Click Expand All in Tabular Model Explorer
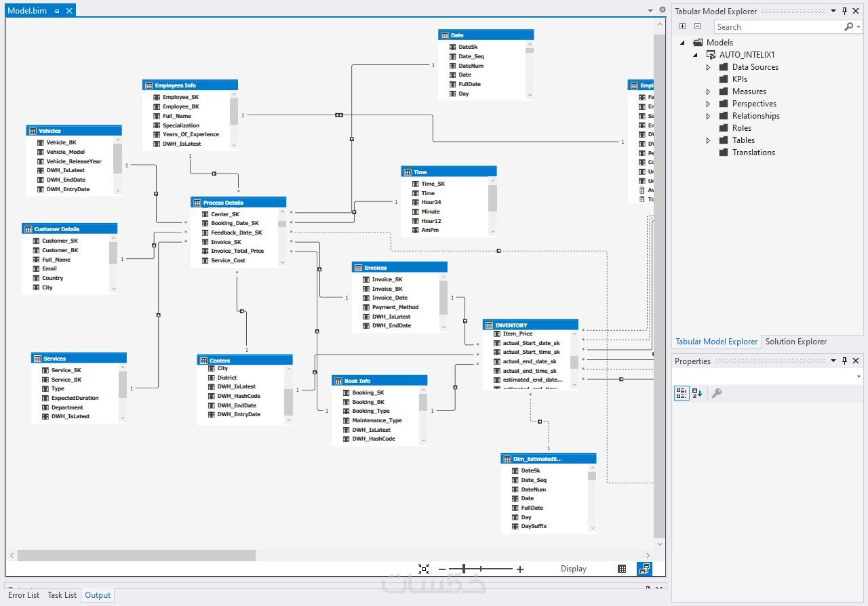The width and height of the screenshot is (868, 606). tap(682, 26)
